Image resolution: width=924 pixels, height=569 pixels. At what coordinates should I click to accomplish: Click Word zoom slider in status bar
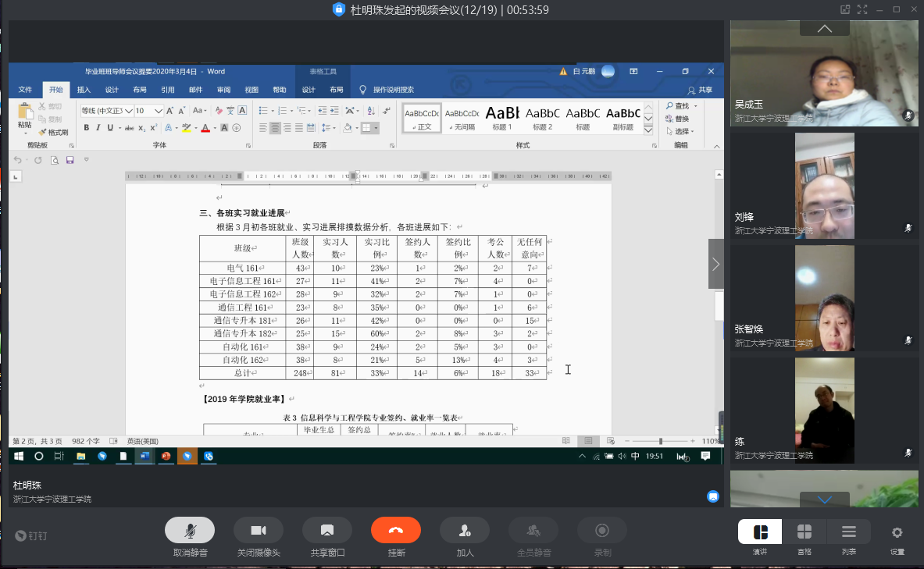click(x=660, y=441)
